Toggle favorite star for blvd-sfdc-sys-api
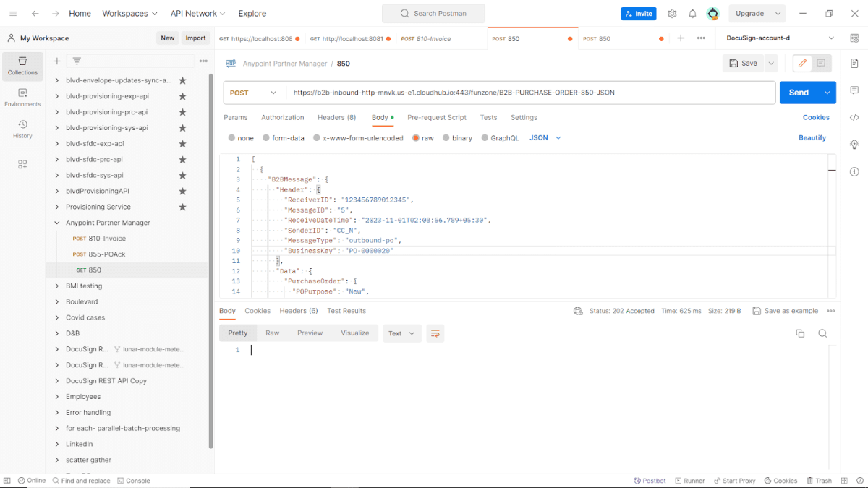Viewport: 868px width, 488px height. 182,175
